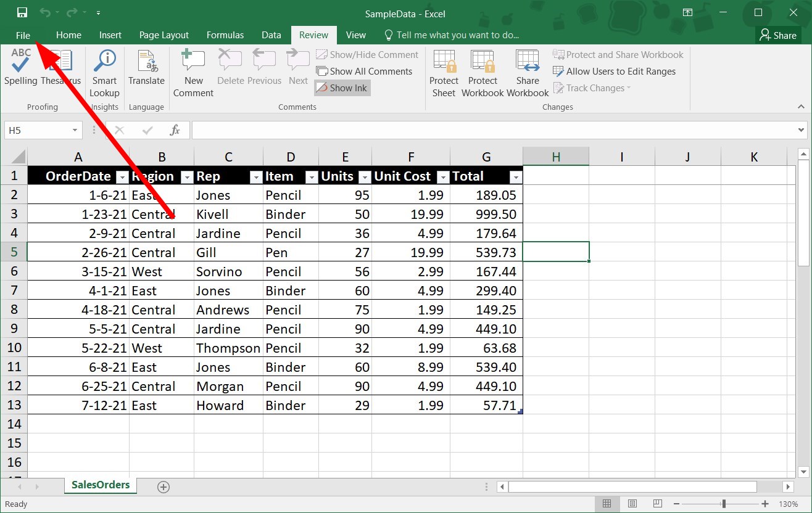Open Smart Lookup
Viewport: 812px width, 513px height.
pyautogui.click(x=104, y=73)
